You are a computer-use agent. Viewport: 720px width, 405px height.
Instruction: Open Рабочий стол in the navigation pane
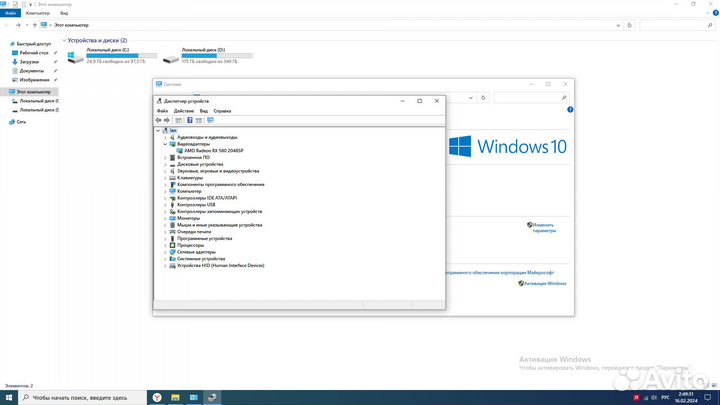click(34, 53)
